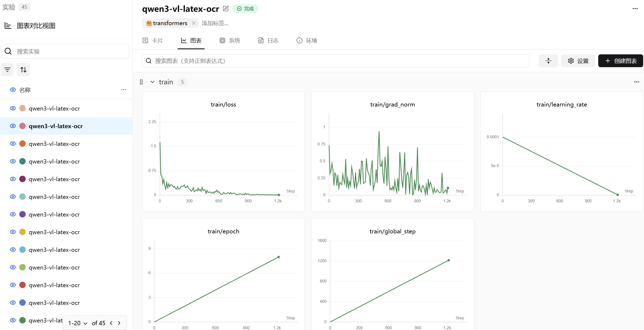The width and height of the screenshot is (644, 330).
Task: Open the train section three-dot menu
Action: [637, 82]
